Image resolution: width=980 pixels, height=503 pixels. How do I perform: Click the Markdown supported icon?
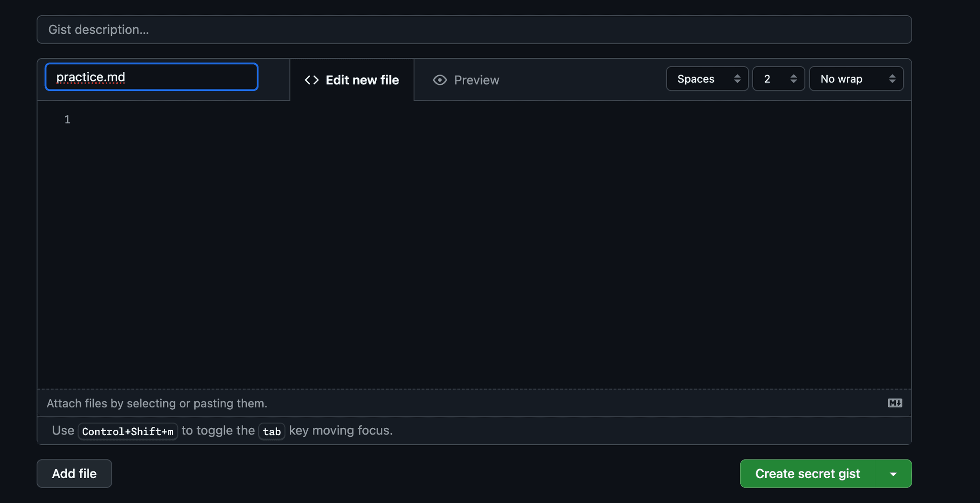pyautogui.click(x=895, y=403)
